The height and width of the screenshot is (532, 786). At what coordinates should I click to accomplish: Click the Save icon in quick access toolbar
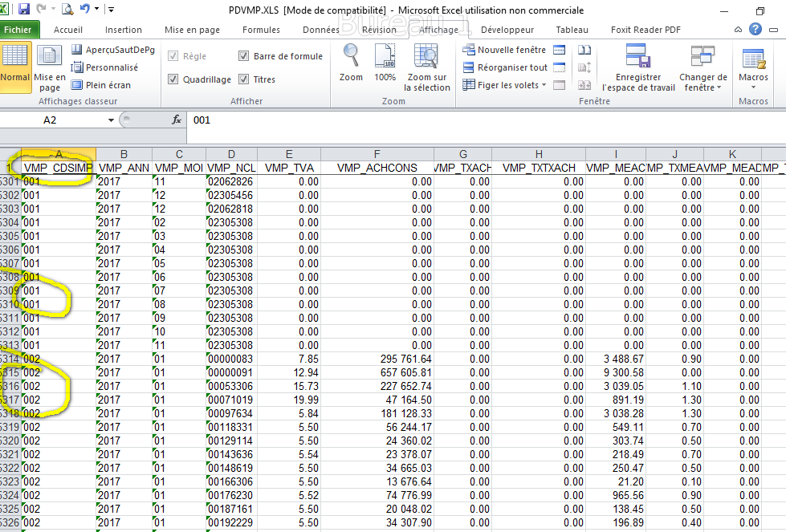click(24, 10)
